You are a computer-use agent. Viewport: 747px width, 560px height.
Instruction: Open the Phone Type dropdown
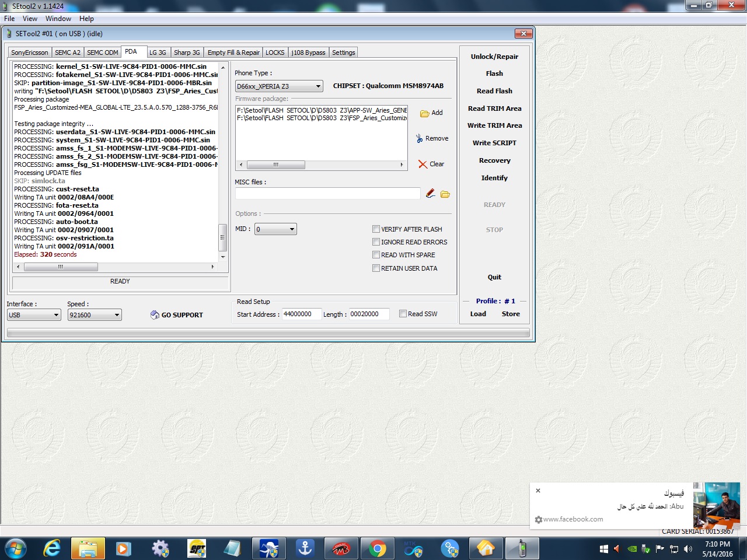click(x=279, y=86)
